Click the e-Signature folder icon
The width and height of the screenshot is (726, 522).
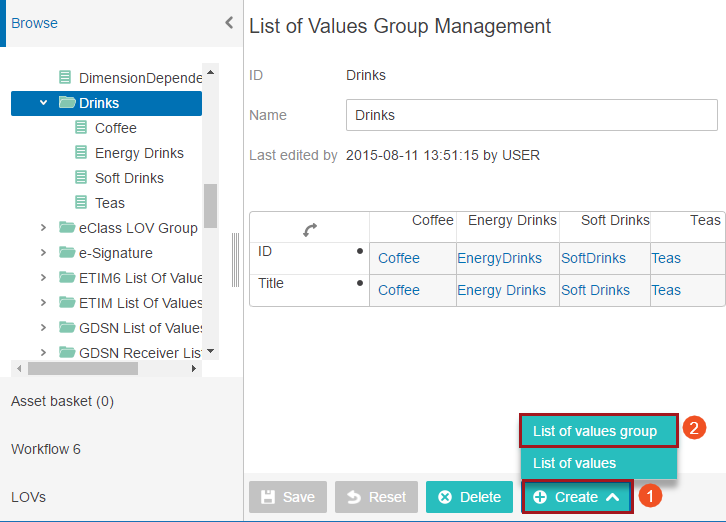tap(67, 252)
